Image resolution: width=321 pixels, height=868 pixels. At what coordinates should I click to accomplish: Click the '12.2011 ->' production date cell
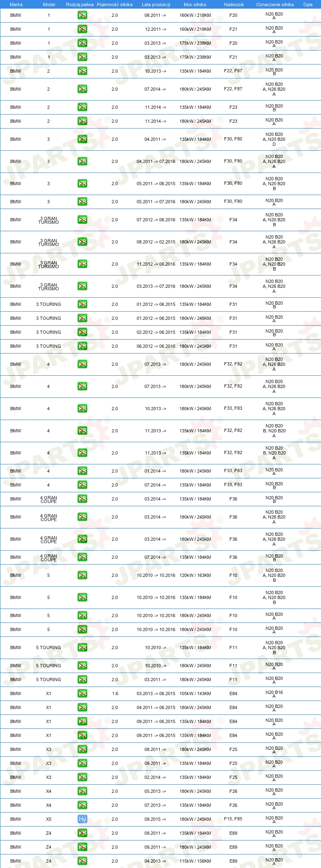(156, 29)
